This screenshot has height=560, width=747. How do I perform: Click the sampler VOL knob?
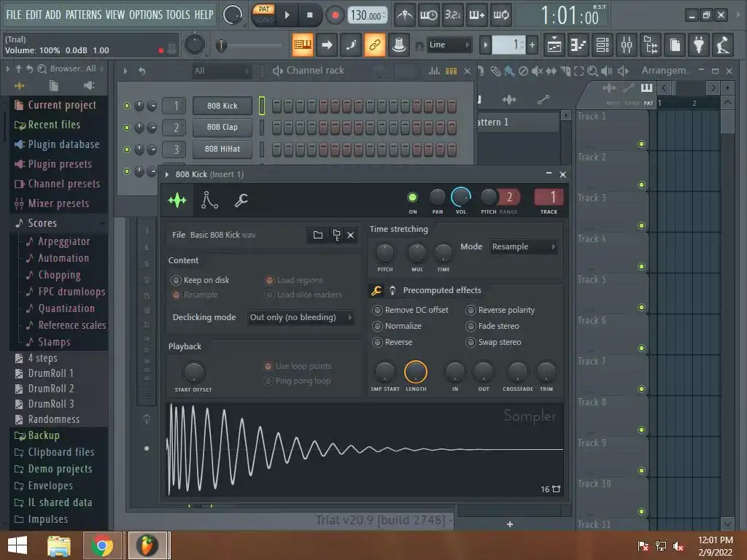[461, 197]
